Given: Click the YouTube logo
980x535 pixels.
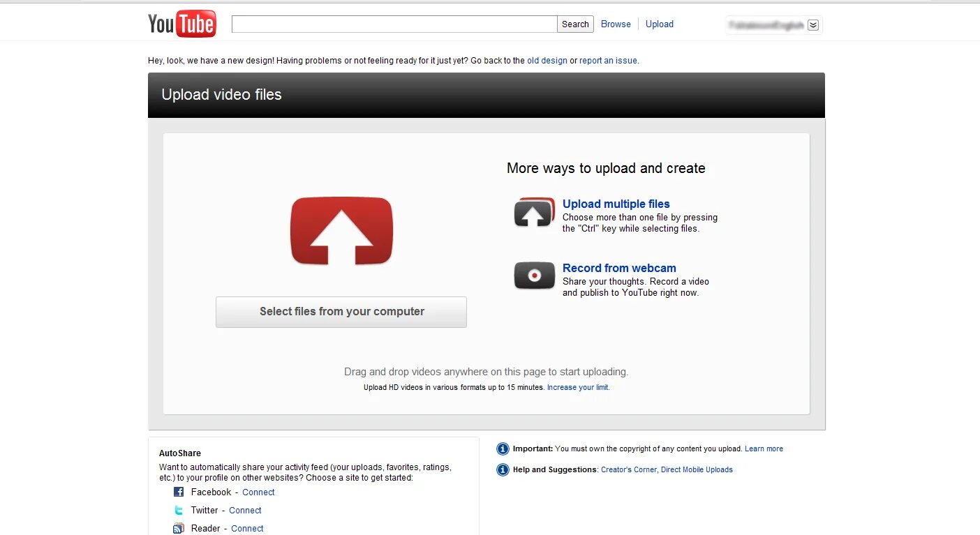Looking at the screenshot, I should [x=182, y=24].
